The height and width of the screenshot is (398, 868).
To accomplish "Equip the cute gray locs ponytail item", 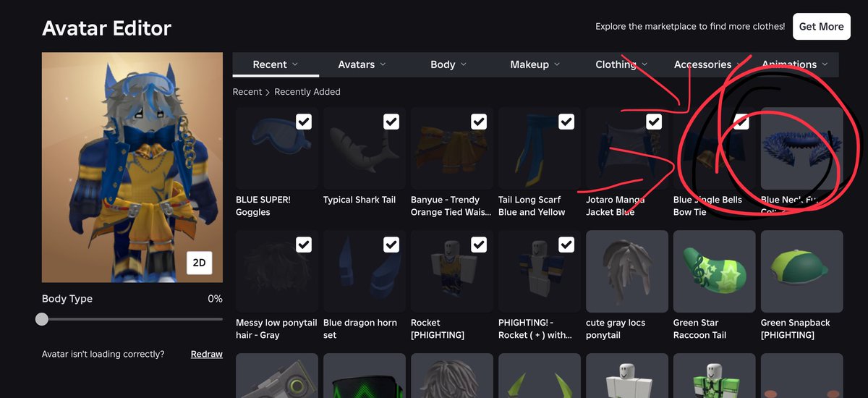I will click(x=627, y=271).
